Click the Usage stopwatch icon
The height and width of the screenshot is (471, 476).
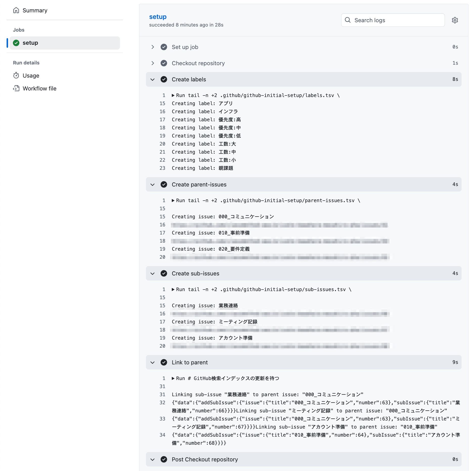(x=16, y=76)
